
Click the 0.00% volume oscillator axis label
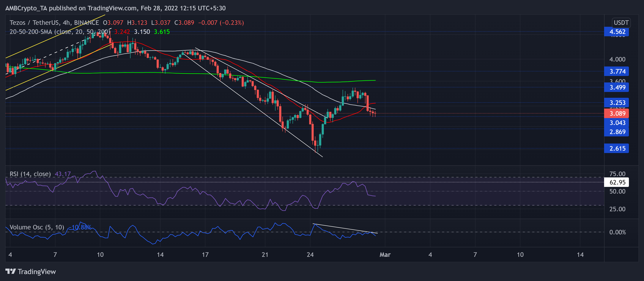coord(617,232)
